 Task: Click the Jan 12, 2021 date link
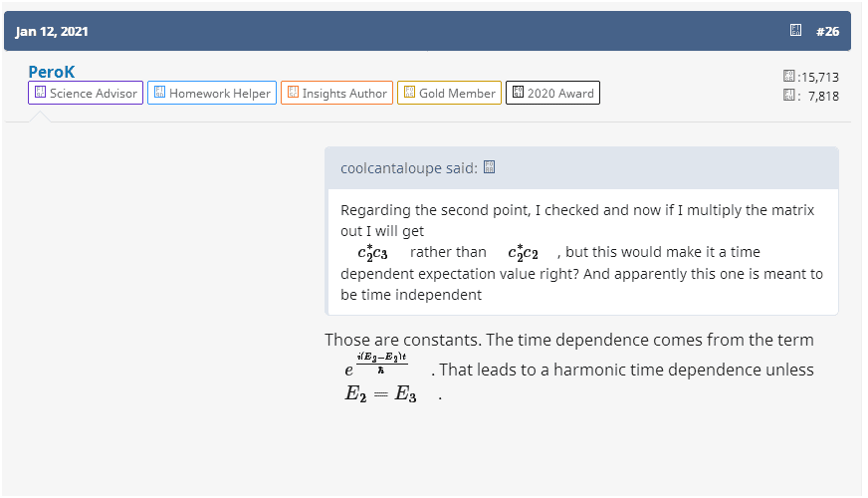point(52,31)
